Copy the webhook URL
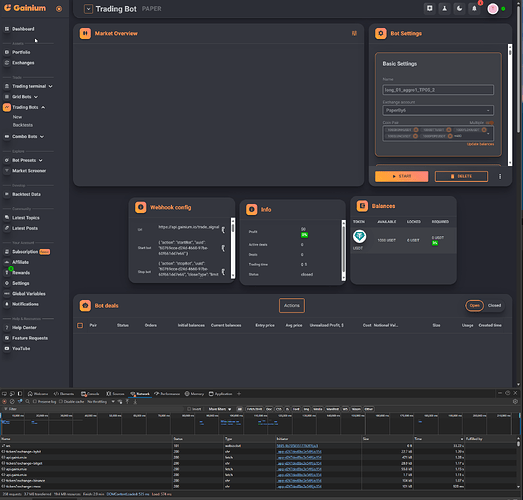The width and height of the screenshot is (523, 500). [223, 229]
